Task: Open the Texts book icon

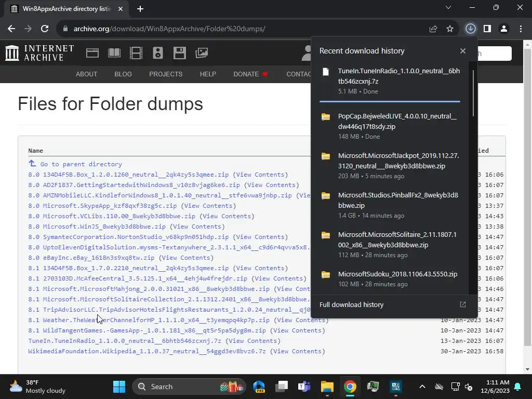Action: [x=114, y=53]
